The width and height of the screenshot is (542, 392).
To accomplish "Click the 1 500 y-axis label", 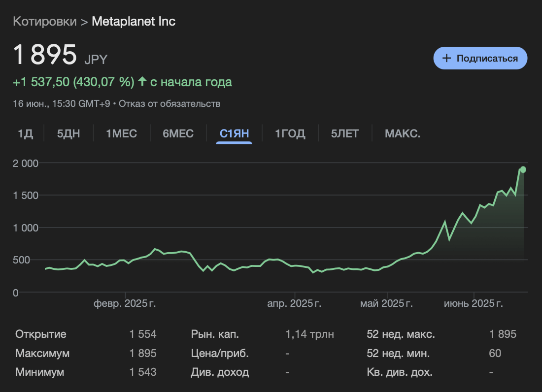I will tap(26, 196).
